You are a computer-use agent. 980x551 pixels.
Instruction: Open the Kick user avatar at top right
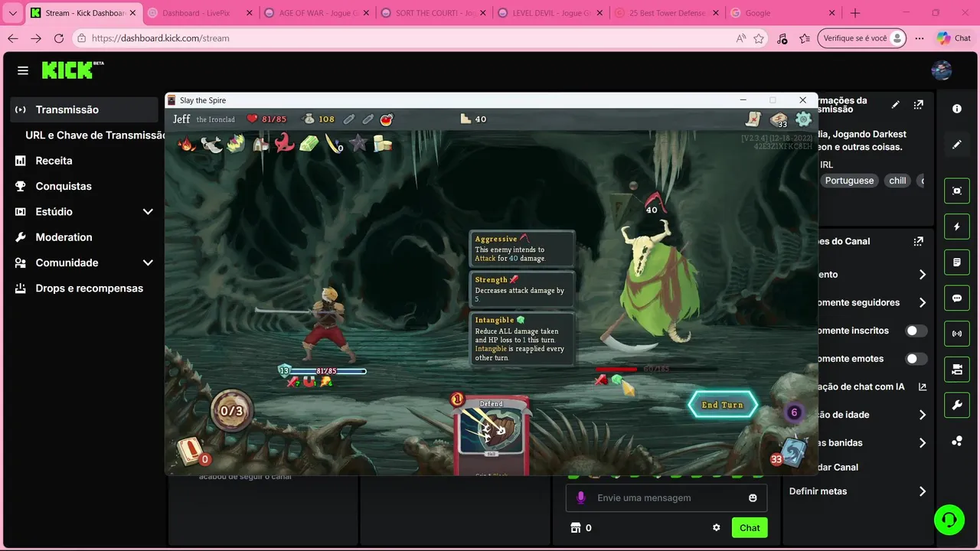(942, 70)
